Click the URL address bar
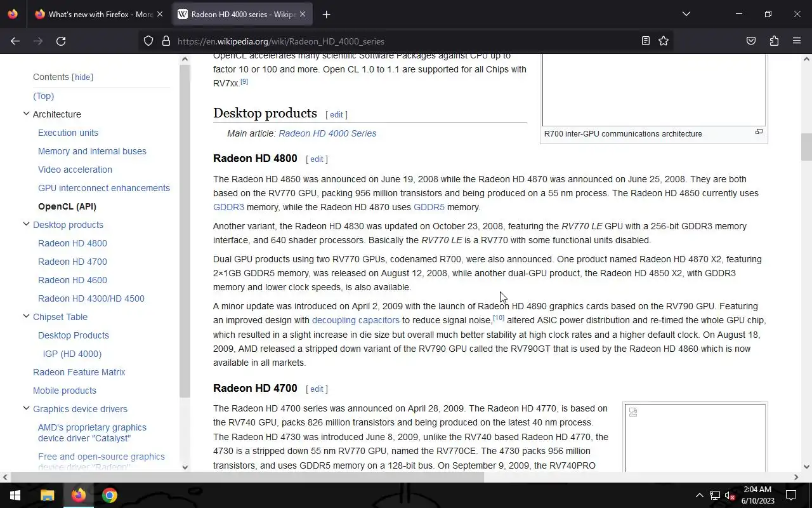This screenshot has width=812, height=508. tap(406, 41)
